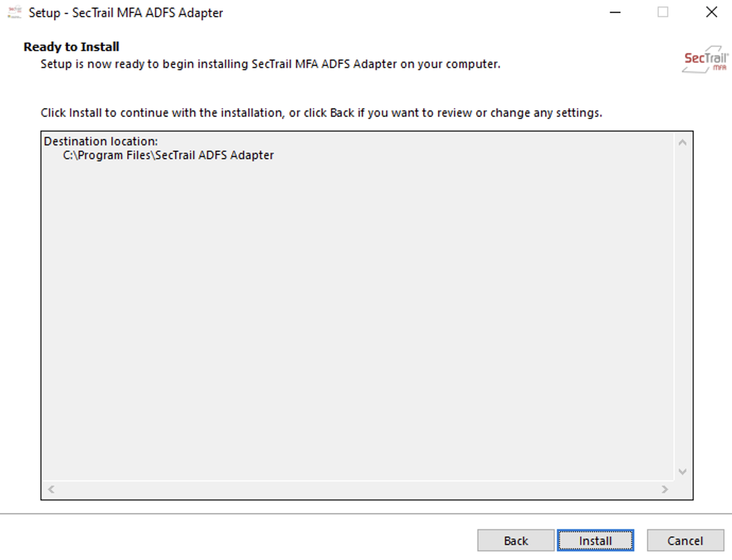The height and width of the screenshot is (560, 732).
Task: Close the setup window with X
Action: (x=711, y=12)
